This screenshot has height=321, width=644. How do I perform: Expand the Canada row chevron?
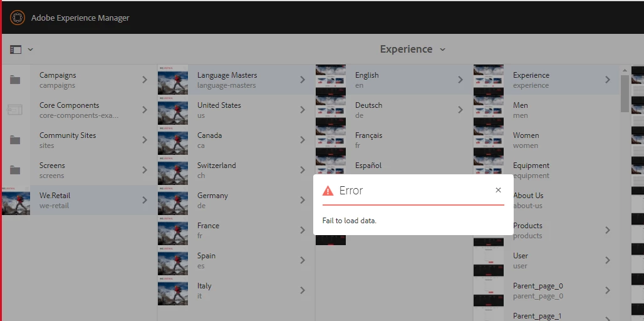pos(303,140)
